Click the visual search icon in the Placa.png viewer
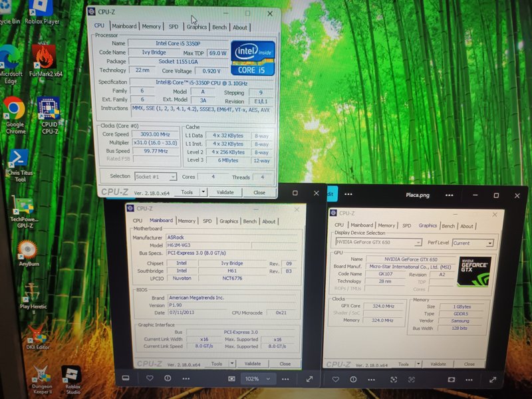532x399 pixels. point(394,380)
